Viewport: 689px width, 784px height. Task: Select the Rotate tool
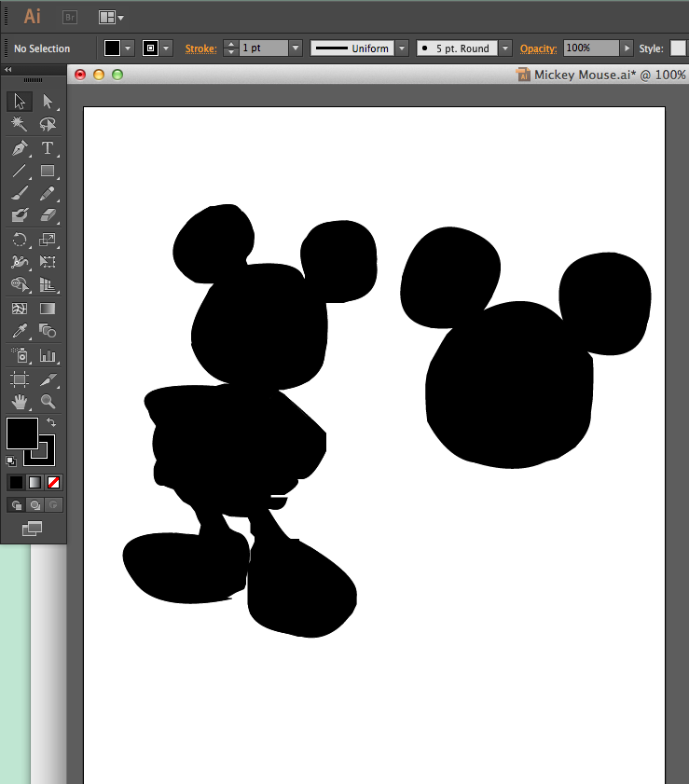20,240
